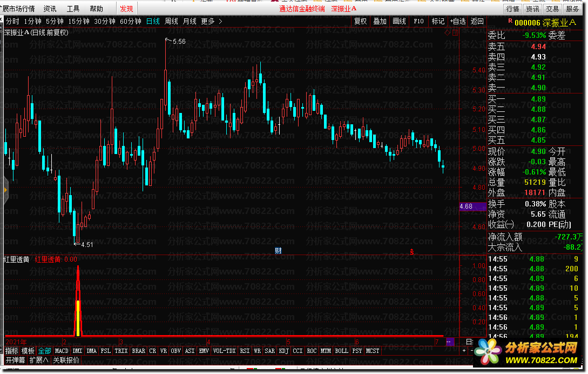588x374 pixels.
Task: Switch indicator to BOLL
Action: [341, 351]
